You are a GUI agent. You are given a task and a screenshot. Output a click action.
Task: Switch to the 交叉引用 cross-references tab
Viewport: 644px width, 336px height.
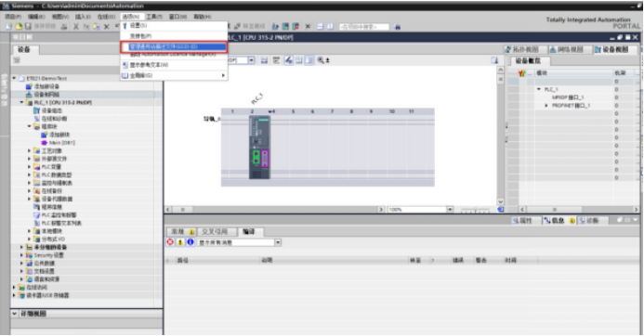pyautogui.click(x=214, y=232)
